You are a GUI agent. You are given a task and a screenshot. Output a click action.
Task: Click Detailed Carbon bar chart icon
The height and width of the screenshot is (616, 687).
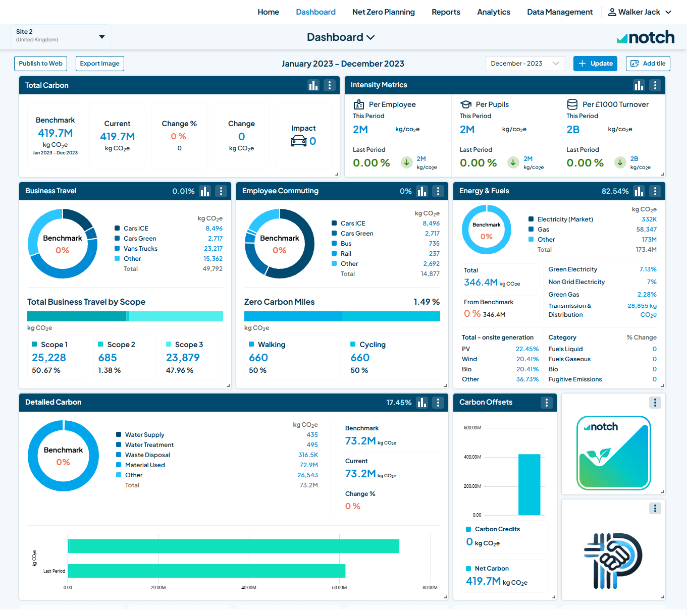point(422,403)
